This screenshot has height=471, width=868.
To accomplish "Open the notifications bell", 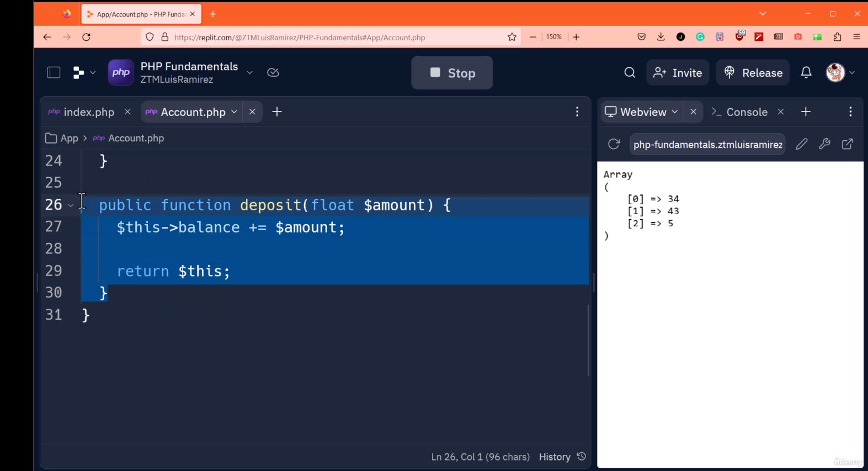I will pos(806,73).
